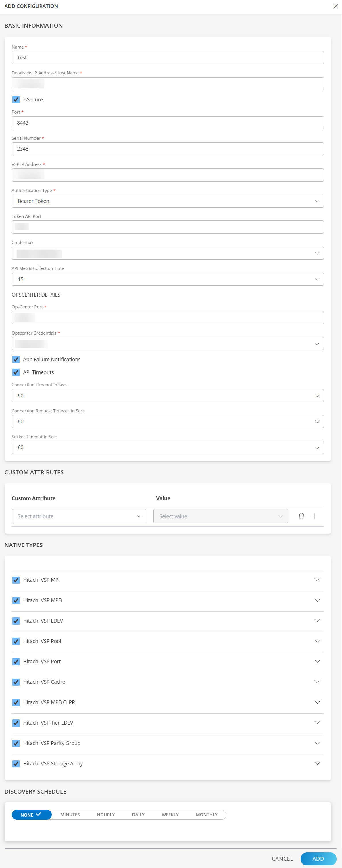Click the CANCEL button
Viewport: 342px width, 868px height.
pyautogui.click(x=282, y=858)
